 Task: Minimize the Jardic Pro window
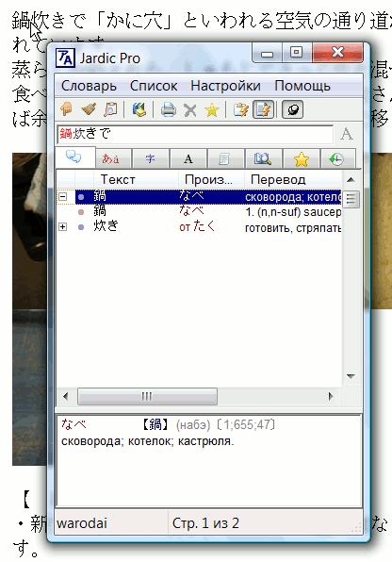click(268, 53)
